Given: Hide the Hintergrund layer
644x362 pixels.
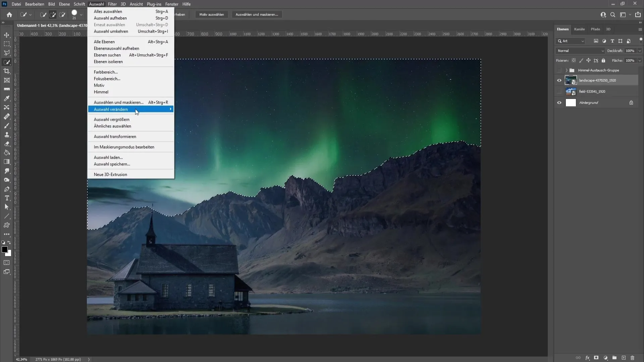Looking at the screenshot, I should (559, 103).
